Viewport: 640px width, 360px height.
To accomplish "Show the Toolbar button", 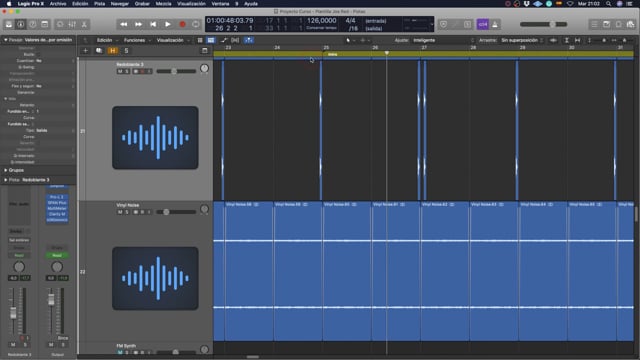I will pyautogui.click(x=45, y=24).
